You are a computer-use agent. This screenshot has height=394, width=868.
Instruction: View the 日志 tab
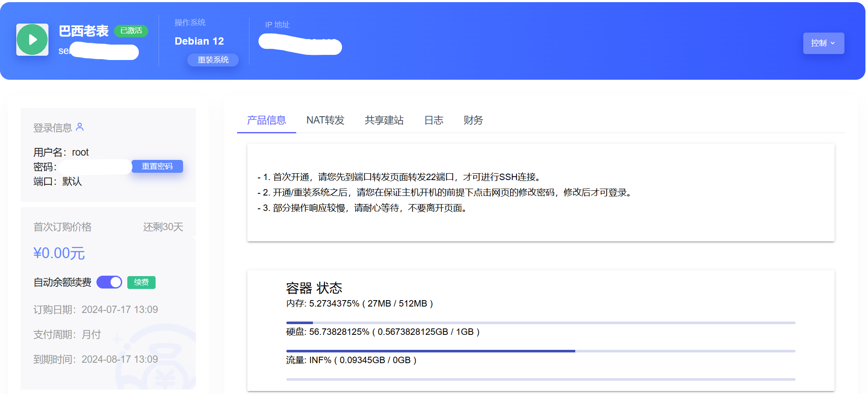434,120
